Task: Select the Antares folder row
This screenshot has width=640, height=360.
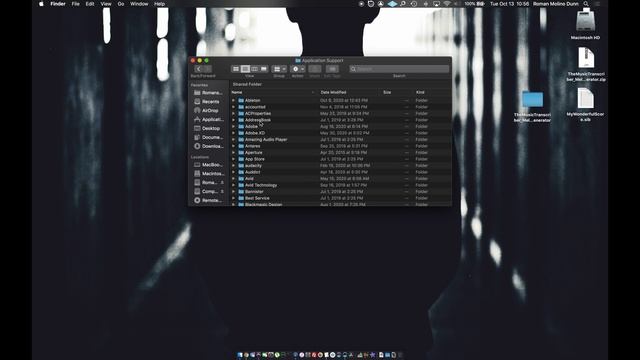Action: click(340, 146)
